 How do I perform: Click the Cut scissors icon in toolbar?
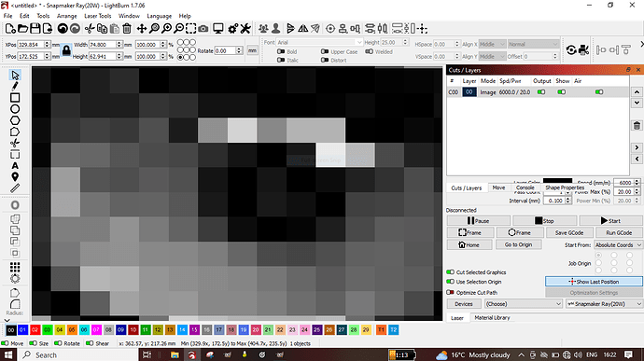89,29
